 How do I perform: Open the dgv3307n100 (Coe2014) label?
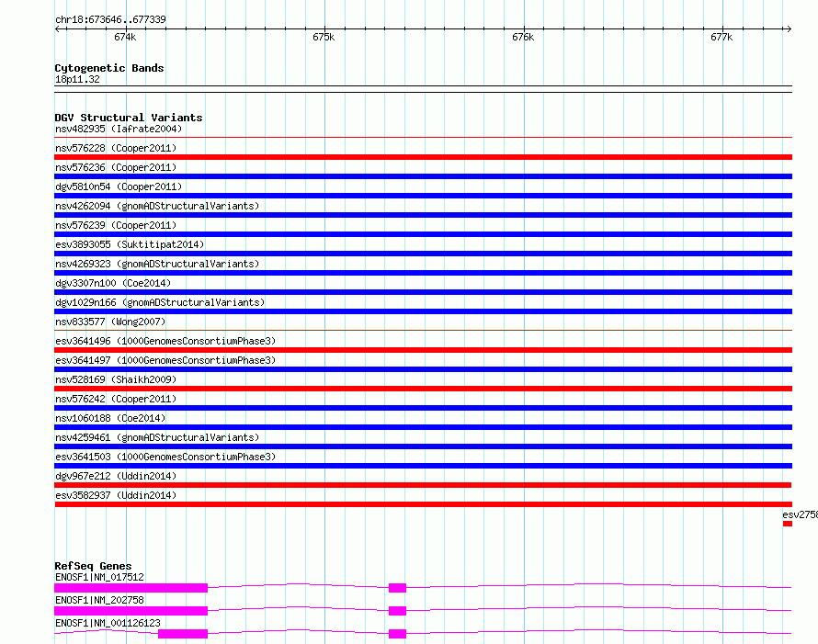[113, 283]
